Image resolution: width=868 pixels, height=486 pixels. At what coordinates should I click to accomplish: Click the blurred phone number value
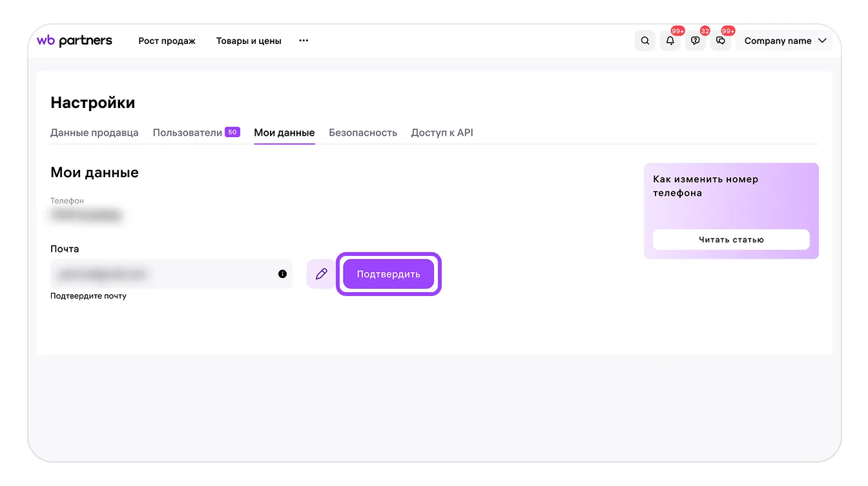point(87,215)
